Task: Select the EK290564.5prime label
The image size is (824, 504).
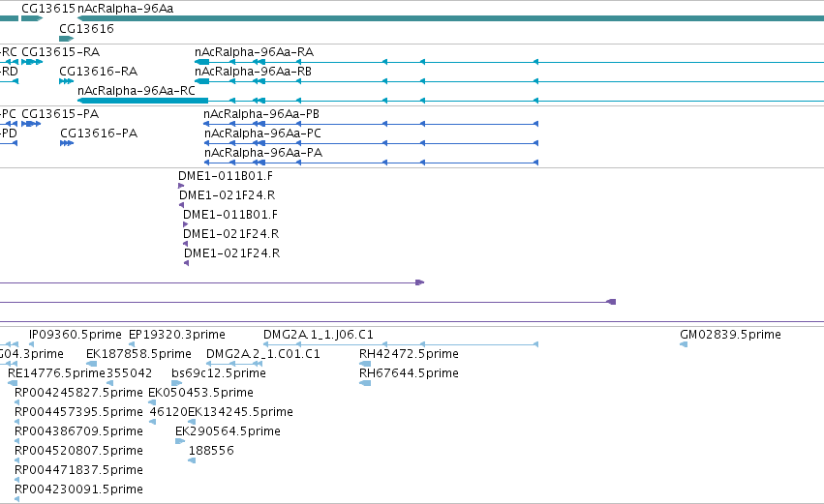Action: [x=229, y=431]
